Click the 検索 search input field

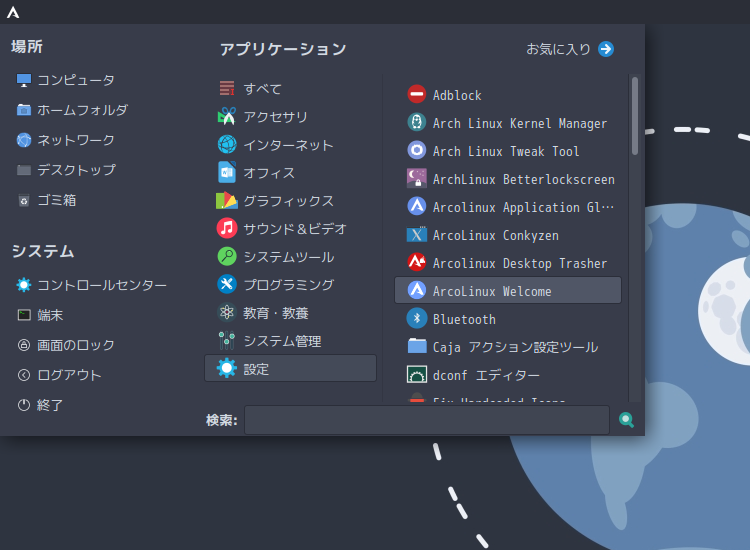[427, 420]
